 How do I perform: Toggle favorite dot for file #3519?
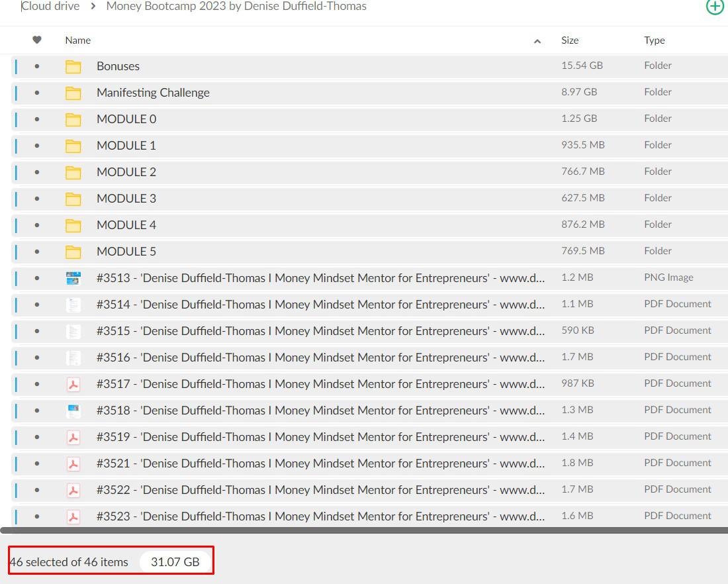(x=37, y=437)
